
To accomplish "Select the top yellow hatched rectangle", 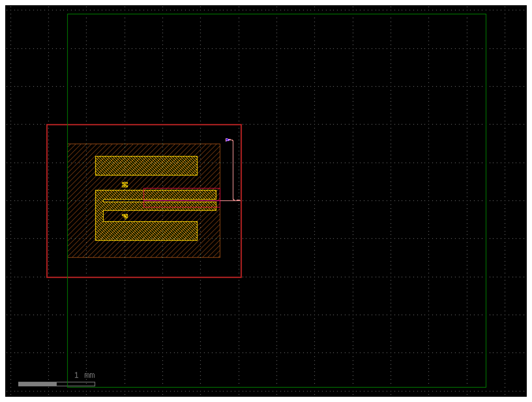I will [146, 166].
